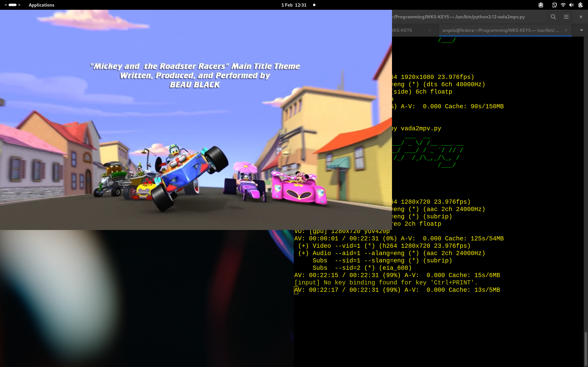The width and height of the screenshot is (588, 367).
Task: Click the workspace indicator pill
Action: pyautogui.click(x=12, y=5)
